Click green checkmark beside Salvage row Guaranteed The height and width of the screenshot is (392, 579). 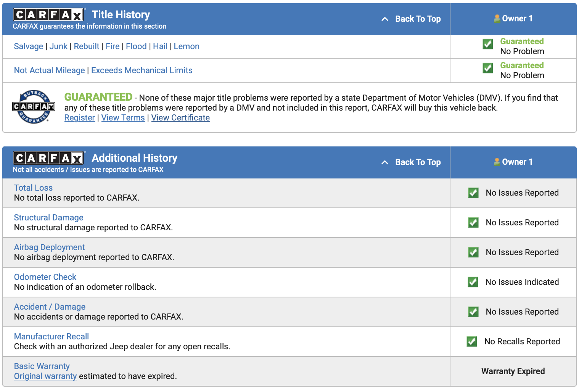click(x=488, y=44)
